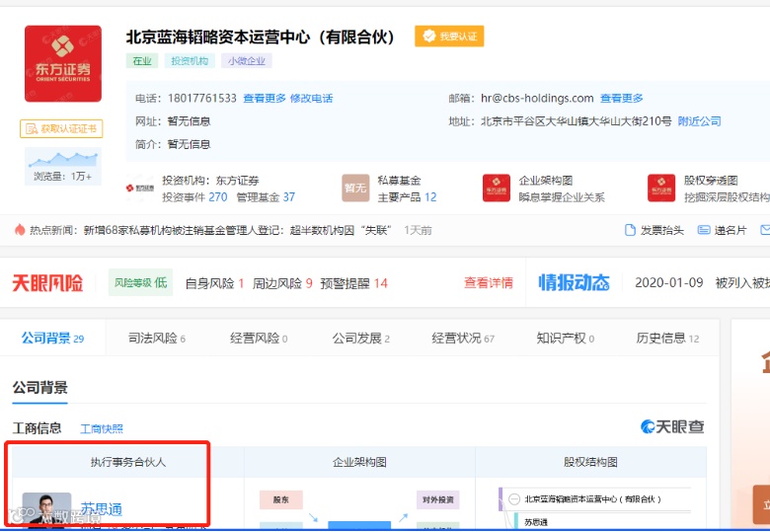Click the red 查看详情 link
Screen dimensions: 770x532
pos(488,282)
